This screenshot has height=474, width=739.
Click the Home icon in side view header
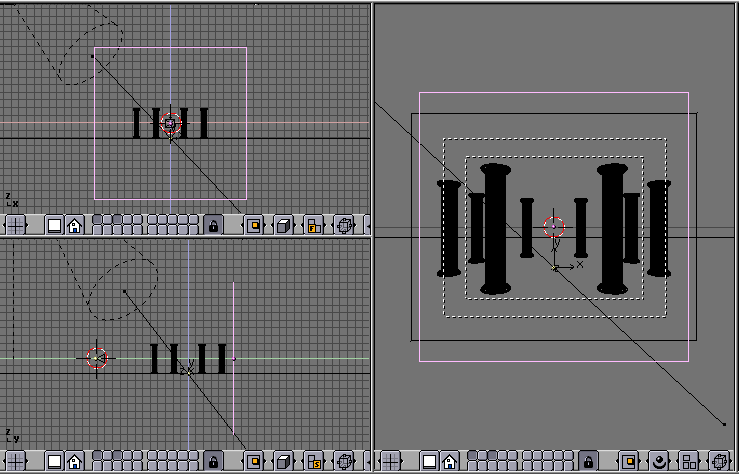point(74,461)
